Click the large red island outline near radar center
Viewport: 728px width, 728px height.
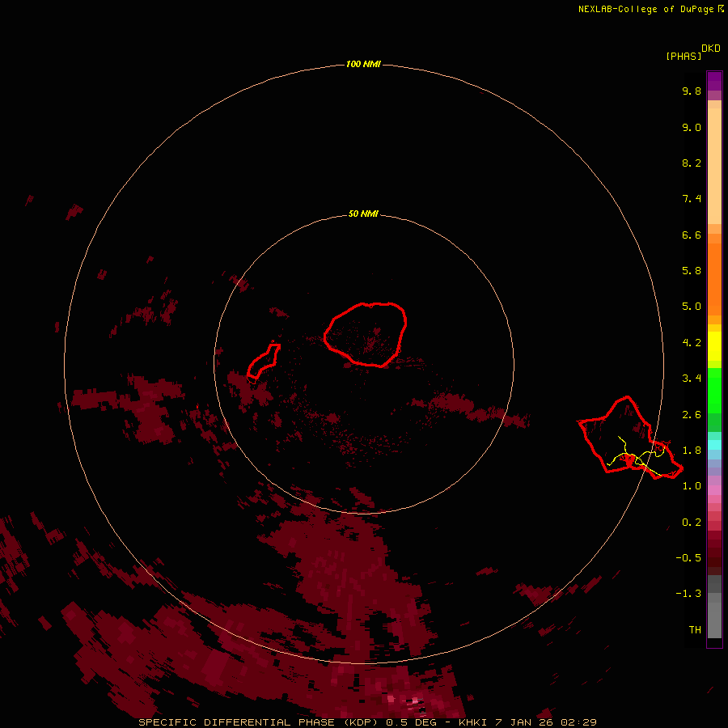click(366, 334)
